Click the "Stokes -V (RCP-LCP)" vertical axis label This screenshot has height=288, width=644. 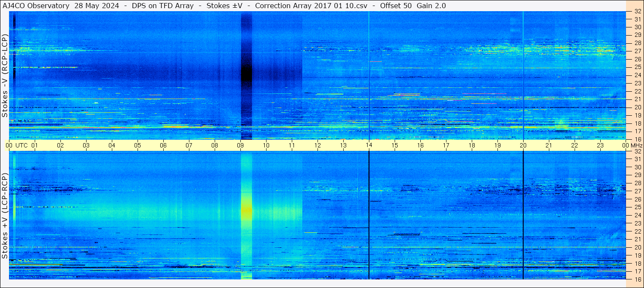point(5,75)
